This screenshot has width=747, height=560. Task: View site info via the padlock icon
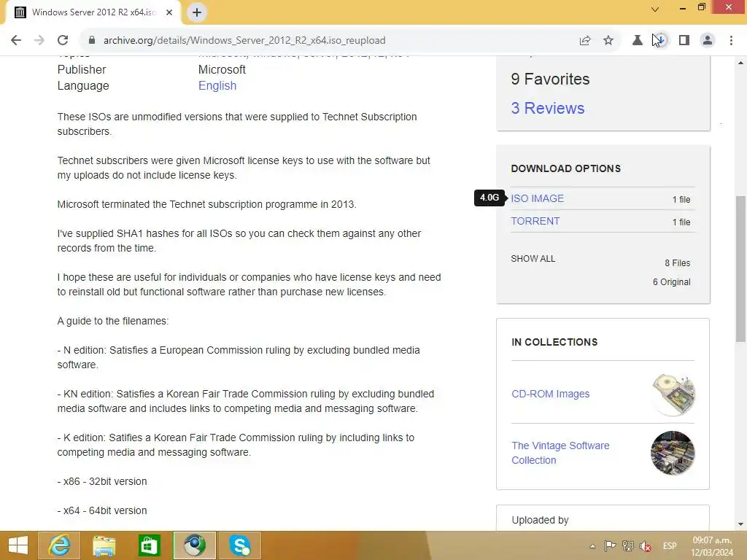coord(92,40)
